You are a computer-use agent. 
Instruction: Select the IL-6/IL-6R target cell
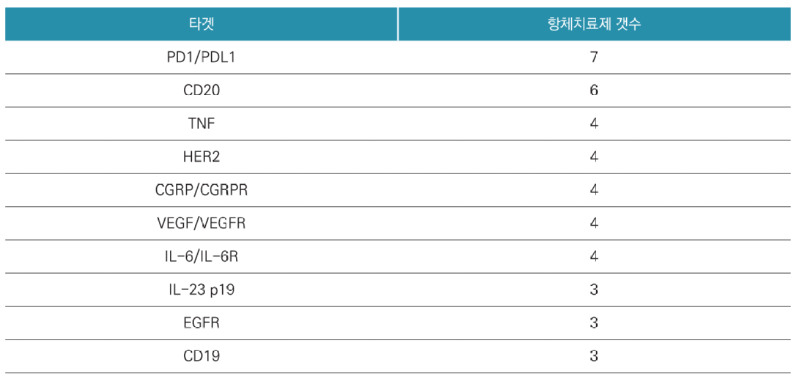[x=201, y=257]
